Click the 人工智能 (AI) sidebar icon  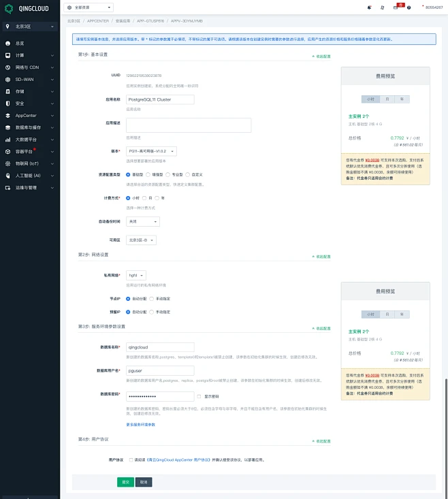click(x=8, y=176)
